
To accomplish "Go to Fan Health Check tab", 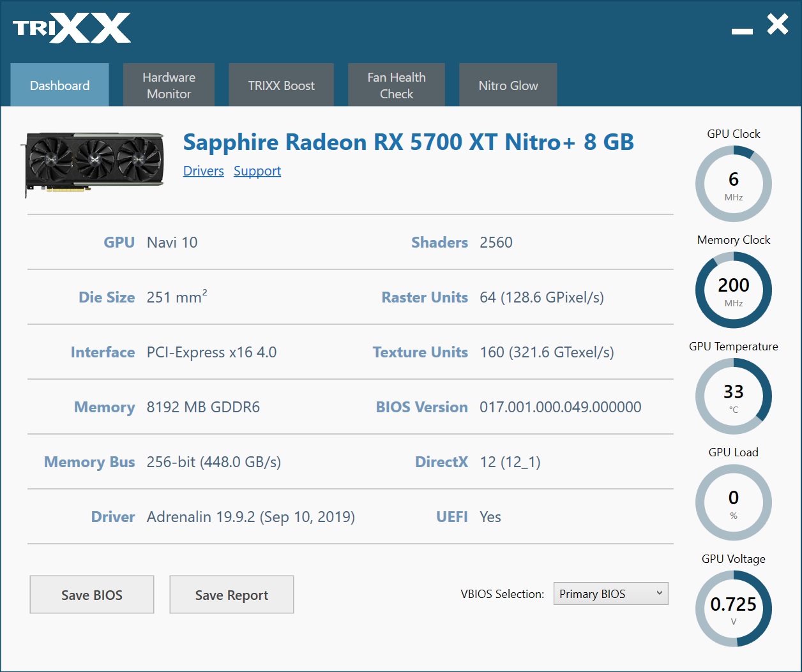I will coord(397,85).
